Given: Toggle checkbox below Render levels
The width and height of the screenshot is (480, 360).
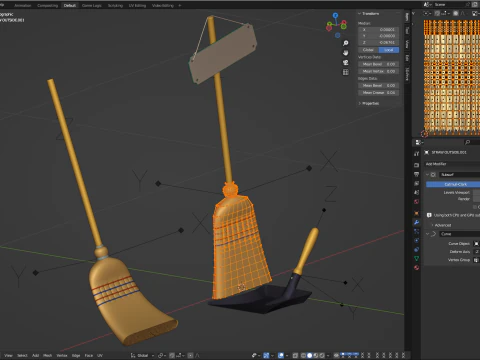Looking at the screenshot, I should [x=475, y=207].
